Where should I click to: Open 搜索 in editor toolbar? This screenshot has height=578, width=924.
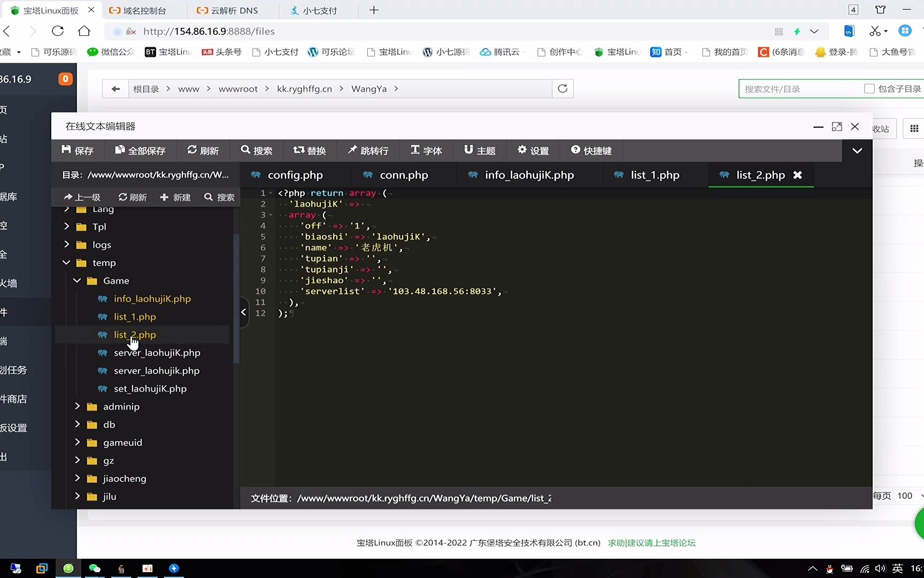257,150
